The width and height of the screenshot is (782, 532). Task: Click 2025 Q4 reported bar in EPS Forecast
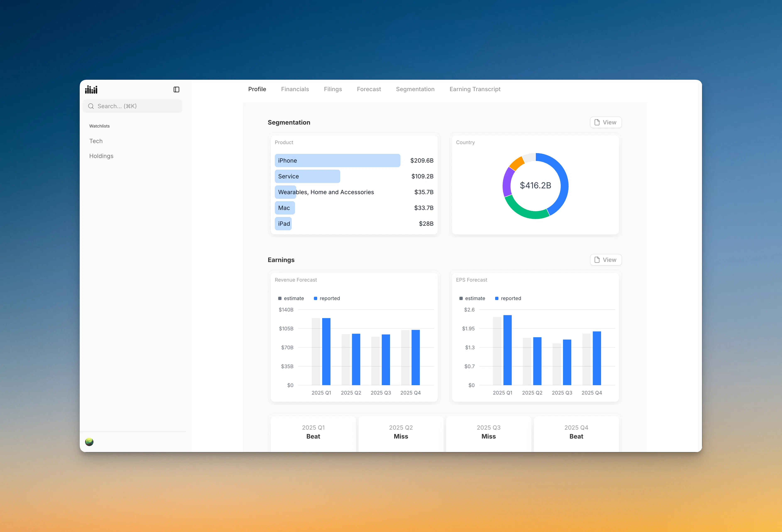597,358
